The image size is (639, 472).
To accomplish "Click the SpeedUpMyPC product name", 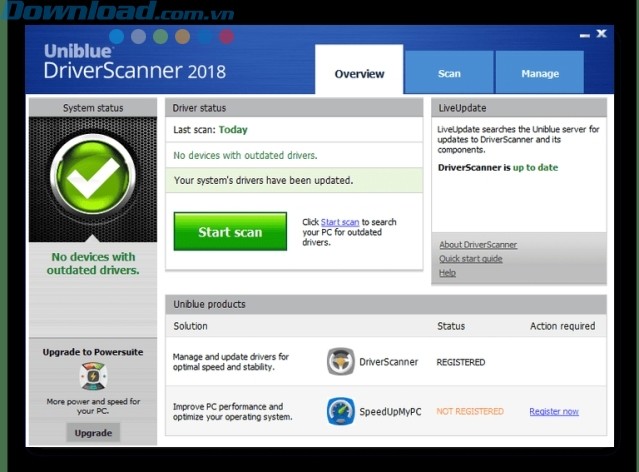I will coord(390,412).
